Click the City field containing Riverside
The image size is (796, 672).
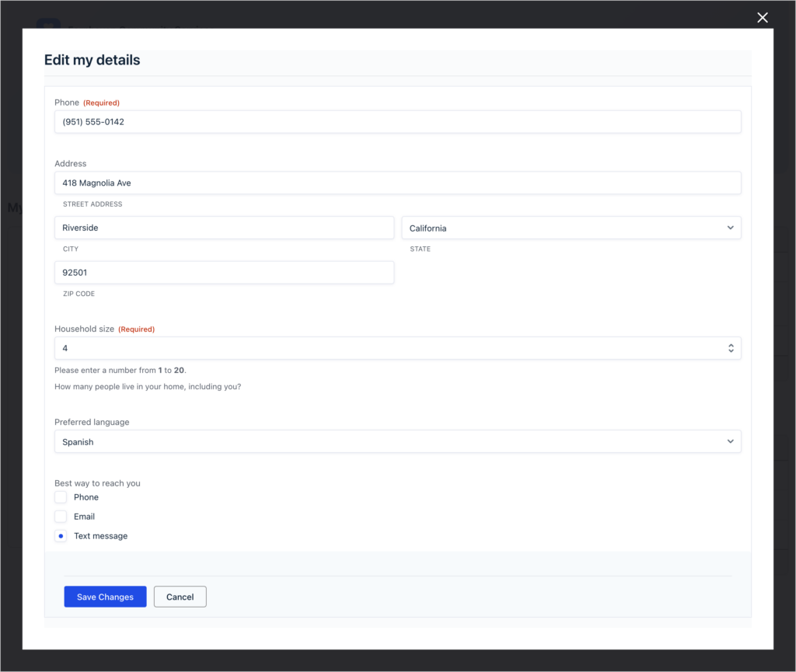pyautogui.click(x=224, y=228)
